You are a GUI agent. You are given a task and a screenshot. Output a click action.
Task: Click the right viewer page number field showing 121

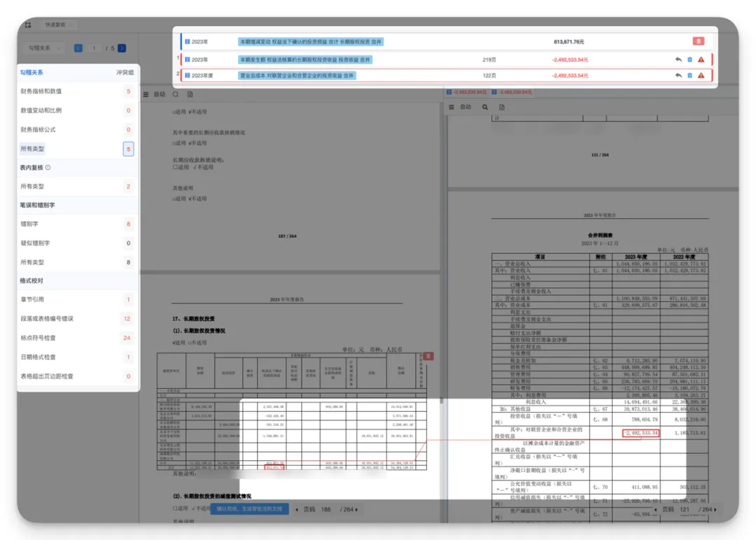[685, 509]
